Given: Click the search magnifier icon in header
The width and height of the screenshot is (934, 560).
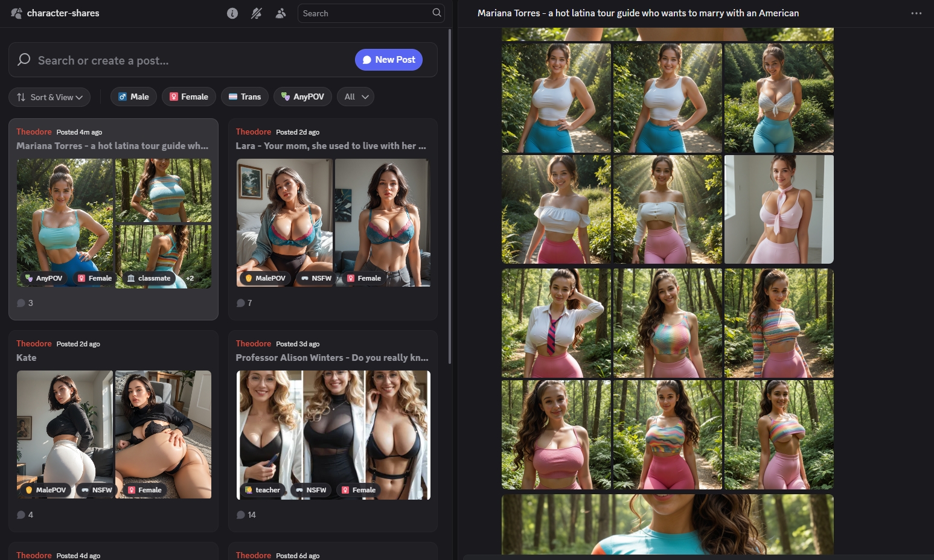Looking at the screenshot, I should pyautogui.click(x=437, y=13).
